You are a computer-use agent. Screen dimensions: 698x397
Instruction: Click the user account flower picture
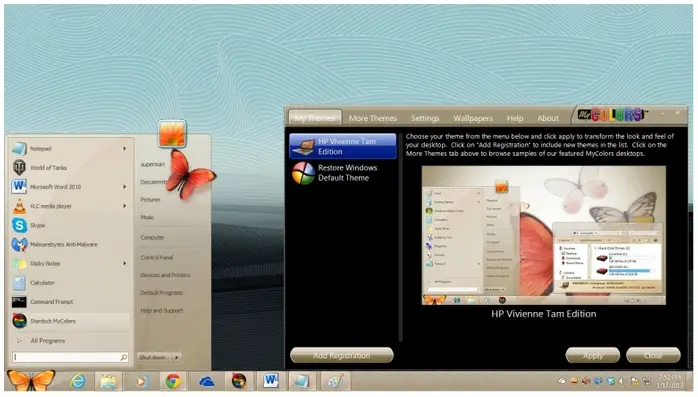point(172,133)
